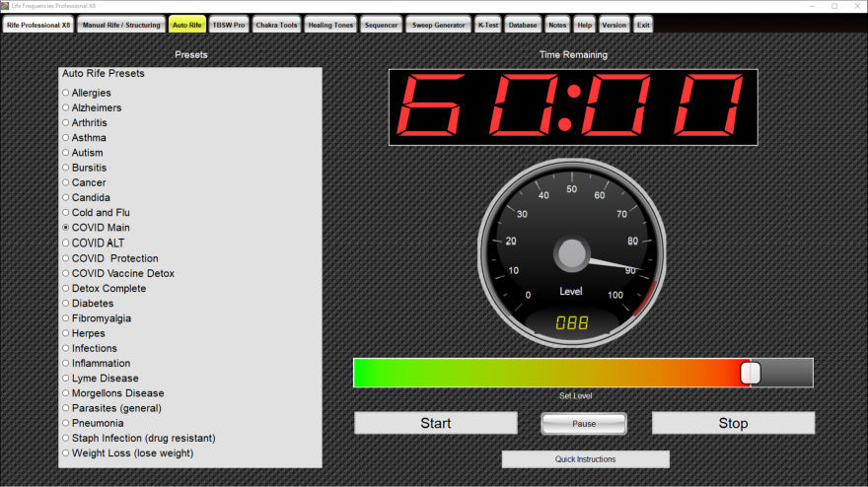Choose the Diabetes preset
This screenshot has height=487, width=868.
[88, 304]
